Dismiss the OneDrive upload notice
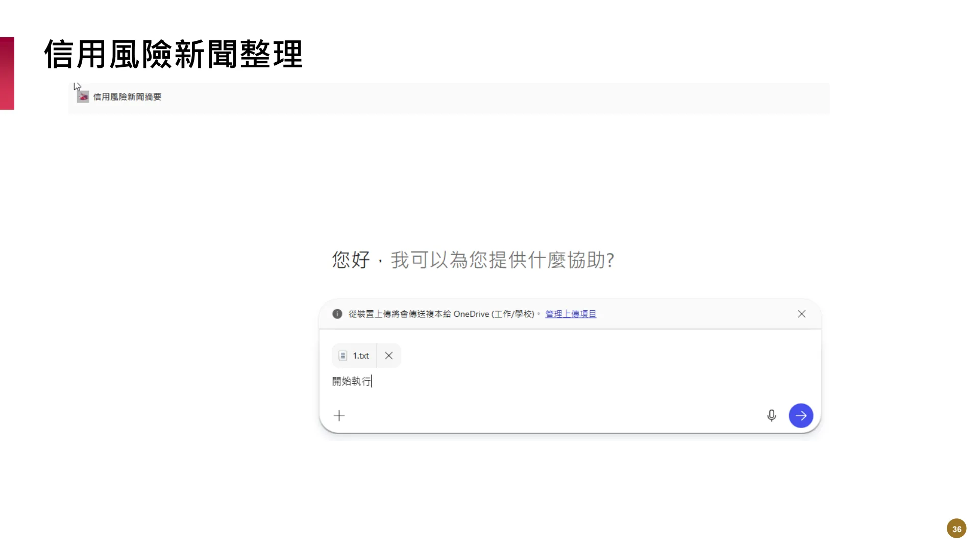Screen dimensions: 980x551 802,314
